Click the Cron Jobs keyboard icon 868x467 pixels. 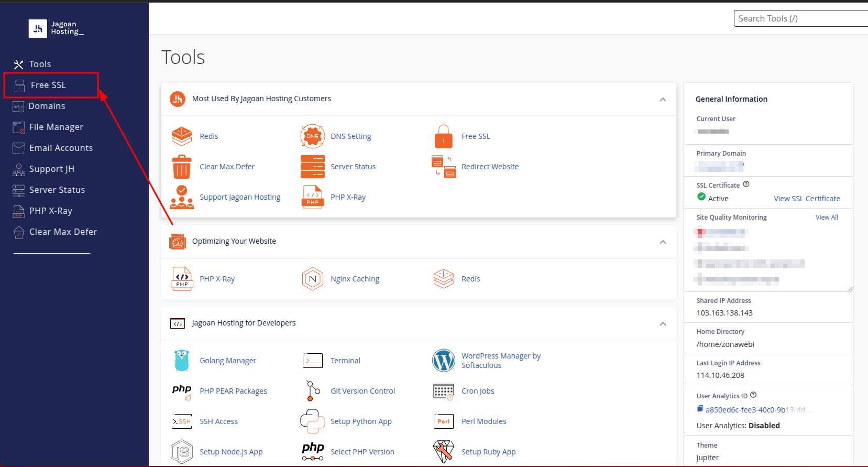point(443,391)
